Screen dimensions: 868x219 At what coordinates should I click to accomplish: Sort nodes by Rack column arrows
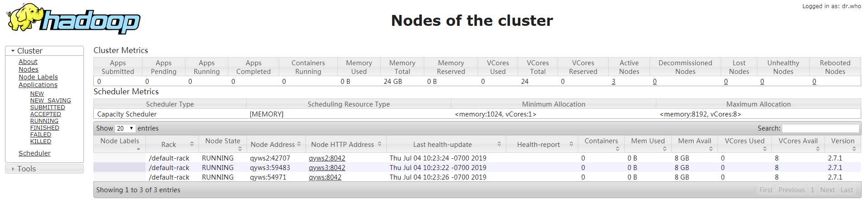(x=192, y=144)
